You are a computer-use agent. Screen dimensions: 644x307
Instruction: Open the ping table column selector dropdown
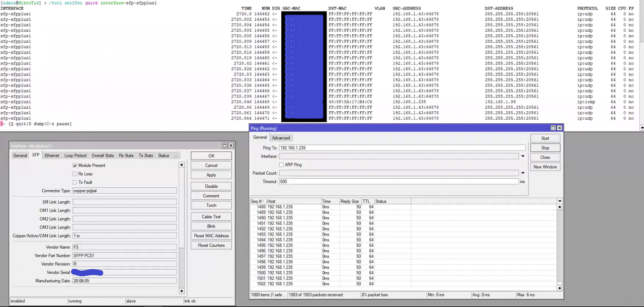(x=559, y=201)
